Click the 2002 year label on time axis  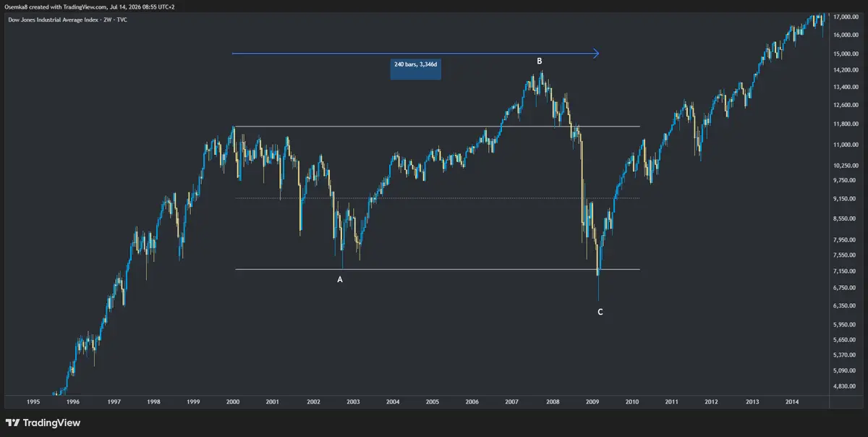313,402
